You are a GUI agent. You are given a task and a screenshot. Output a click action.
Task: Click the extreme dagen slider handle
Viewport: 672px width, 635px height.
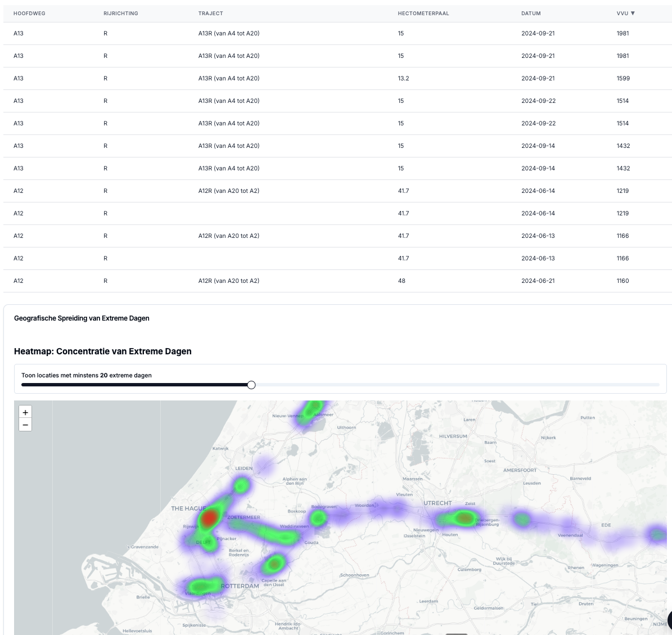click(x=251, y=385)
